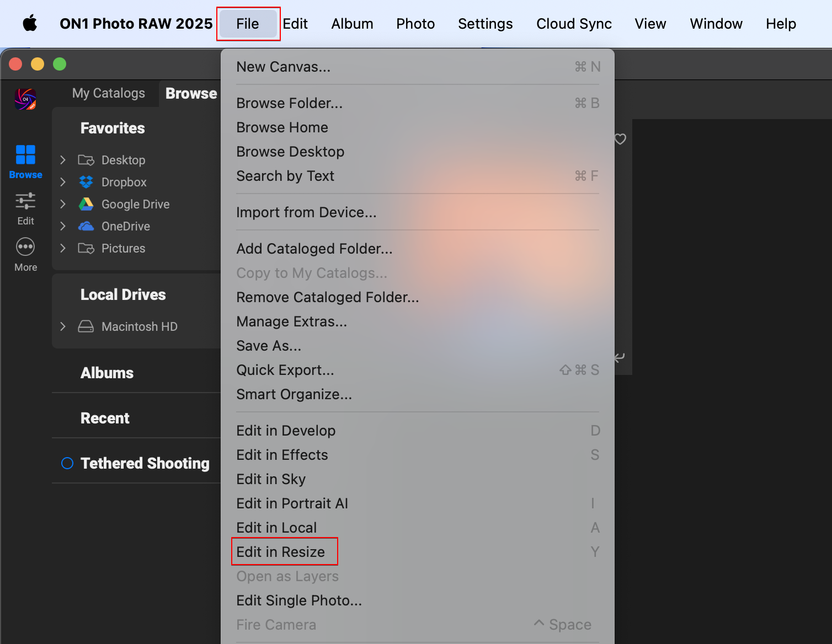Click the Dropbox icon in Favorites

[x=86, y=182]
